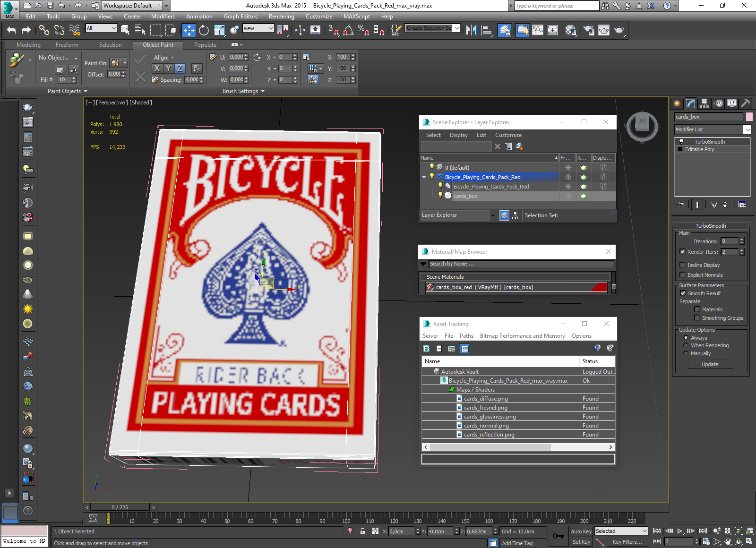Open the Rendering menu
756x548 pixels.
pos(282,17)
